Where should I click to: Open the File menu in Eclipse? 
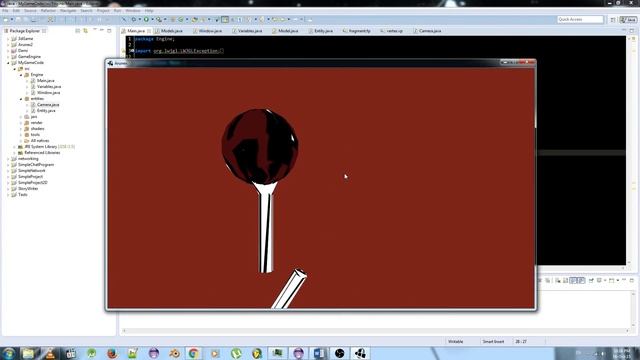pos(5,11)
